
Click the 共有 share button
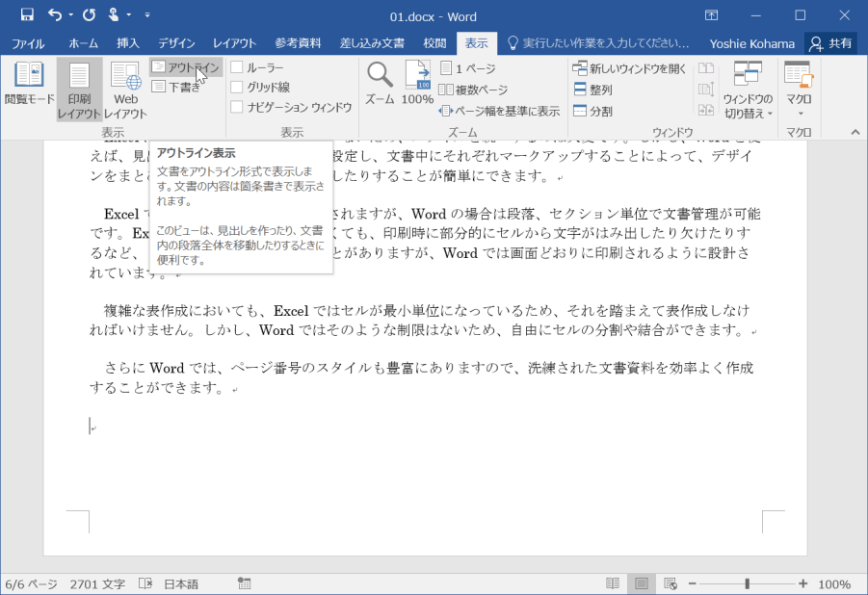click(830, 43)
